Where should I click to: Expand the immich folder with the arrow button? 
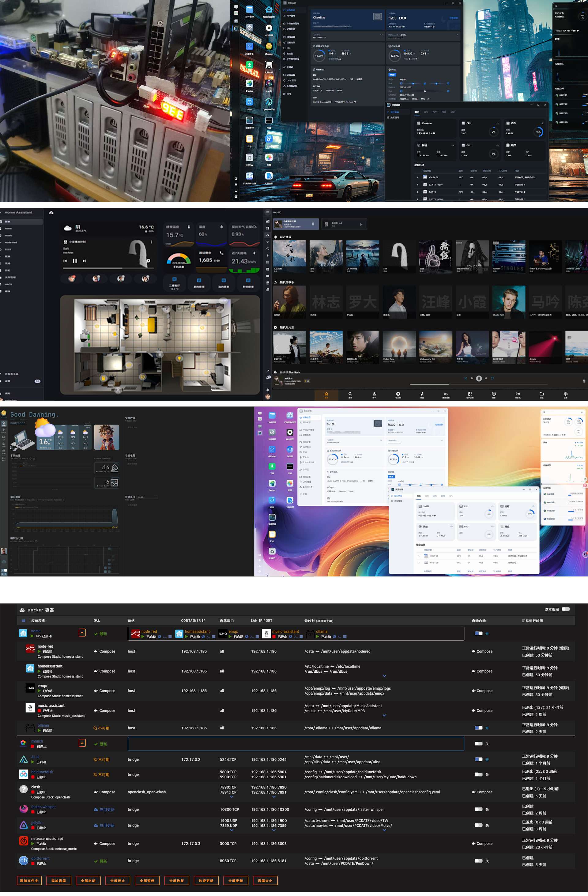coord(82,743)
